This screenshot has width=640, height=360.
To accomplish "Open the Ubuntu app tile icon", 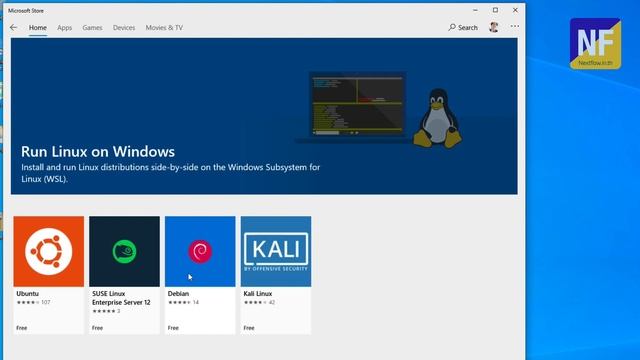I will pyautogui.click(x=49, y=251).
